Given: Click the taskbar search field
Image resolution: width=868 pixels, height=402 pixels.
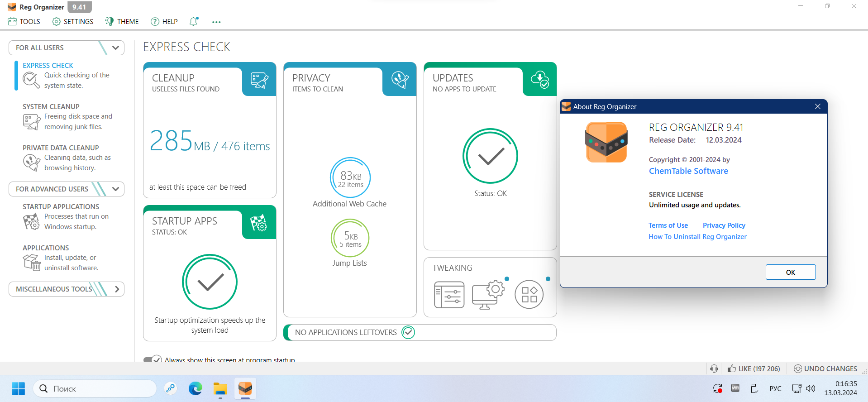Looking at the screenshot, I should coord(95,388).
